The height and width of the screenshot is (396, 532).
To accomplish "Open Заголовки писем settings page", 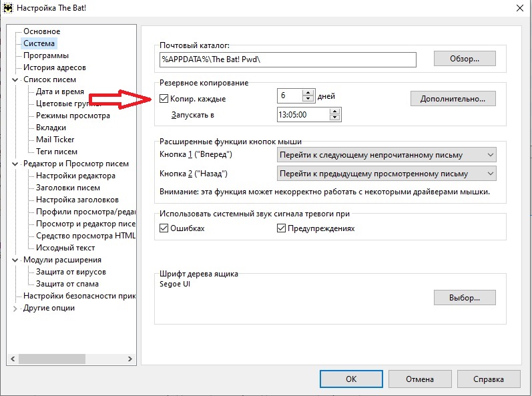I will coord(68,188).
